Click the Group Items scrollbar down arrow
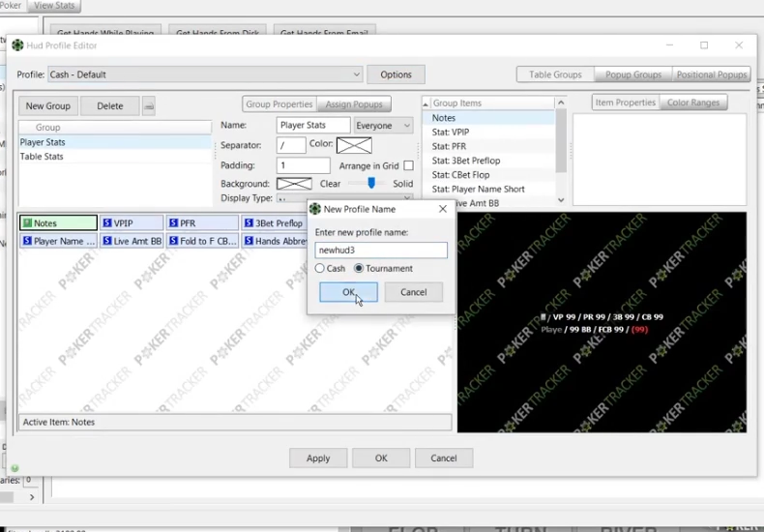The image size is (764, 532). [x=561, y=200]
